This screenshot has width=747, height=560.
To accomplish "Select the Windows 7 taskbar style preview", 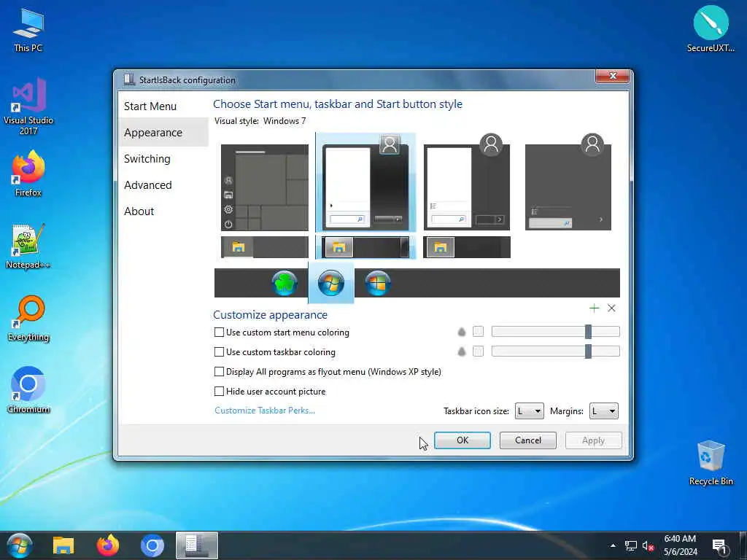I will pyautogui.click(x=365, y=247).
